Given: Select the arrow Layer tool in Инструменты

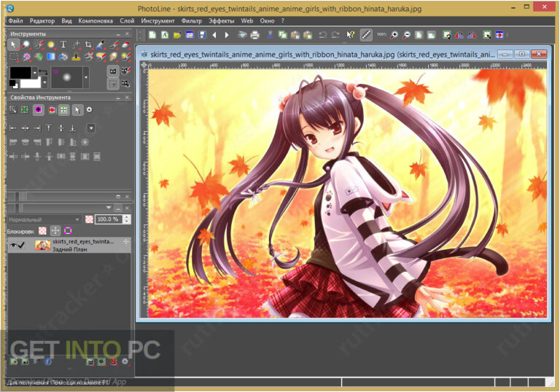Looking at the screenshot, I should point(13,44).
